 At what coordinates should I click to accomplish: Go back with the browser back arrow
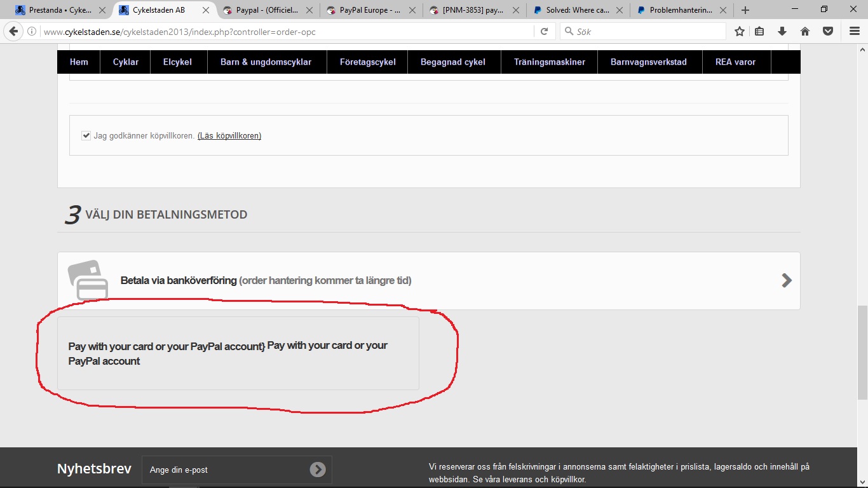pyautogui.click(x=13, y=31)
